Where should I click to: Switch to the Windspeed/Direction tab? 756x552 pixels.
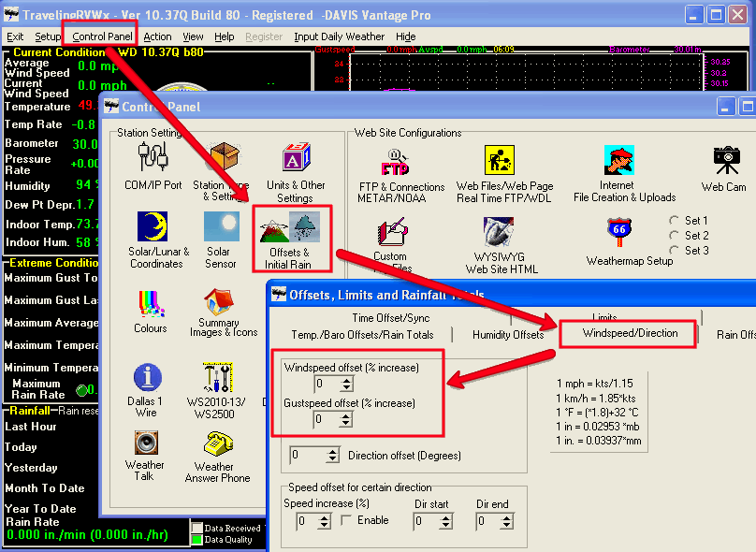tap(630, 333)
